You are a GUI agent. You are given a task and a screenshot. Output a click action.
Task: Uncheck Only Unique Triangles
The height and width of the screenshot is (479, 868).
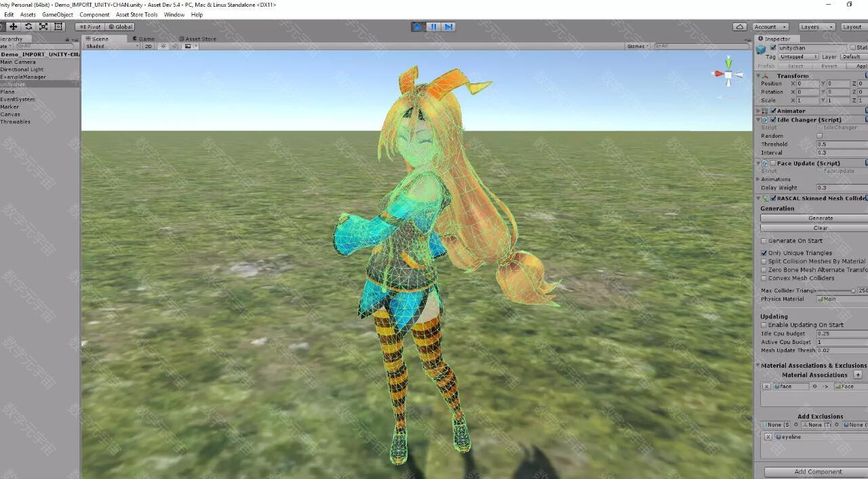coord(764,253)
